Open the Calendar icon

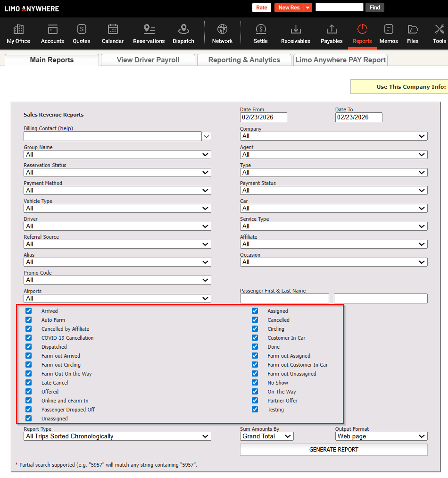click(113, 34)
